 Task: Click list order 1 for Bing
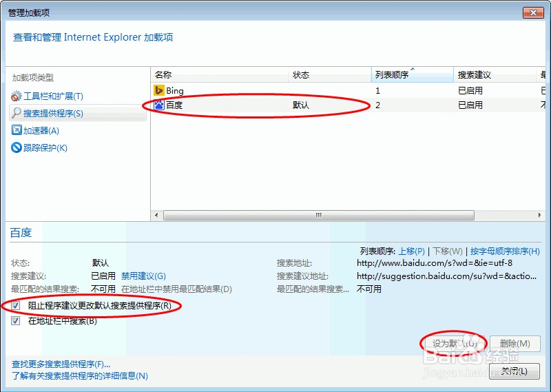377,91
